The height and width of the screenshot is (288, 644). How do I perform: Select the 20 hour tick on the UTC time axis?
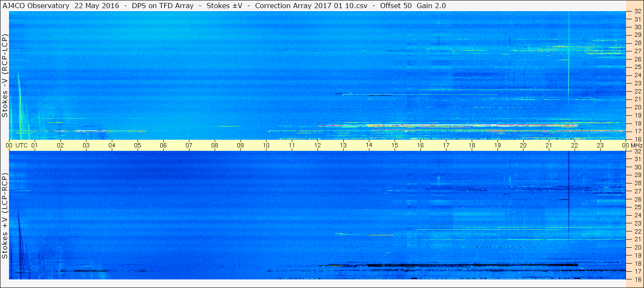(523, 145)
